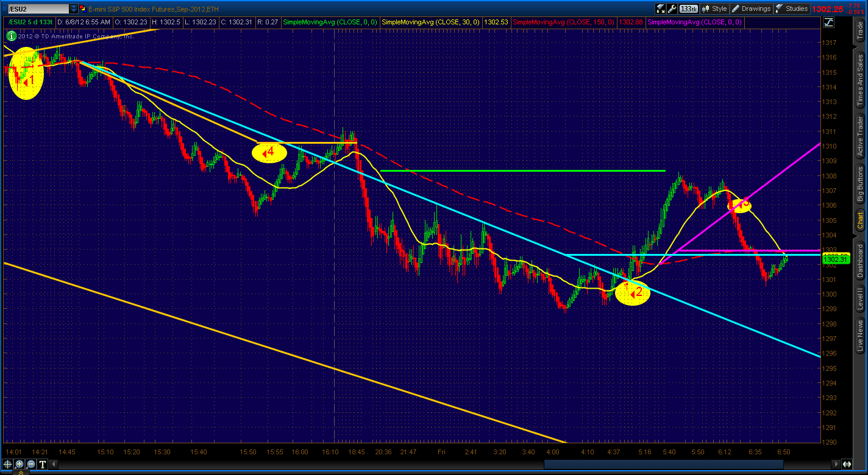
Task: Select the crosshair cursor tool at bottom
Action: coord(8,464)
